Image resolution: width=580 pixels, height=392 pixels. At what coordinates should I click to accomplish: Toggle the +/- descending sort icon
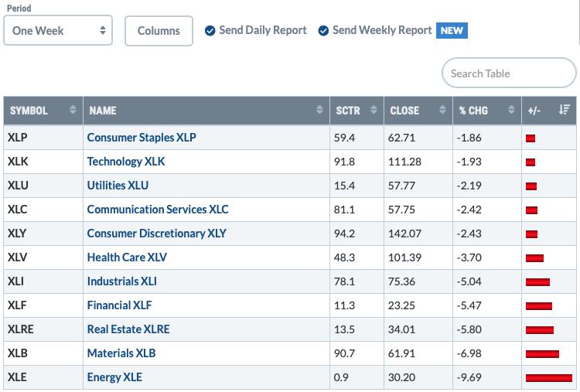pos(564,110)
